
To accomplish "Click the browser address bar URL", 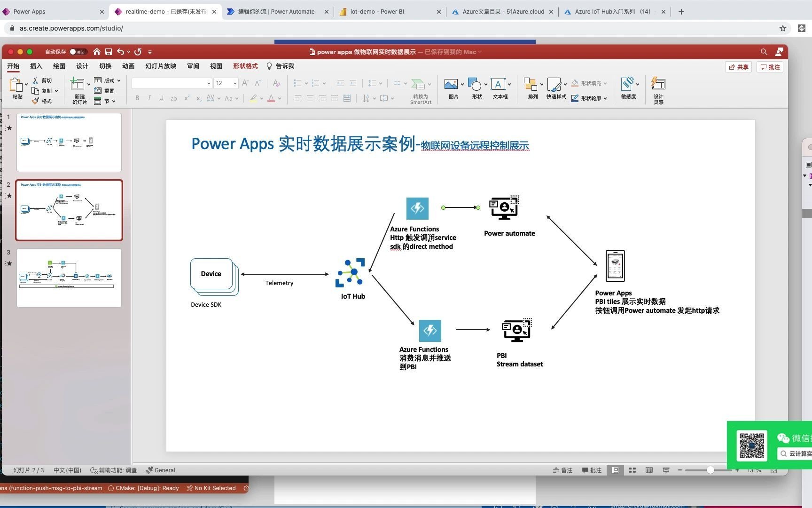I will pyautogui.click(x=71, y=28).
